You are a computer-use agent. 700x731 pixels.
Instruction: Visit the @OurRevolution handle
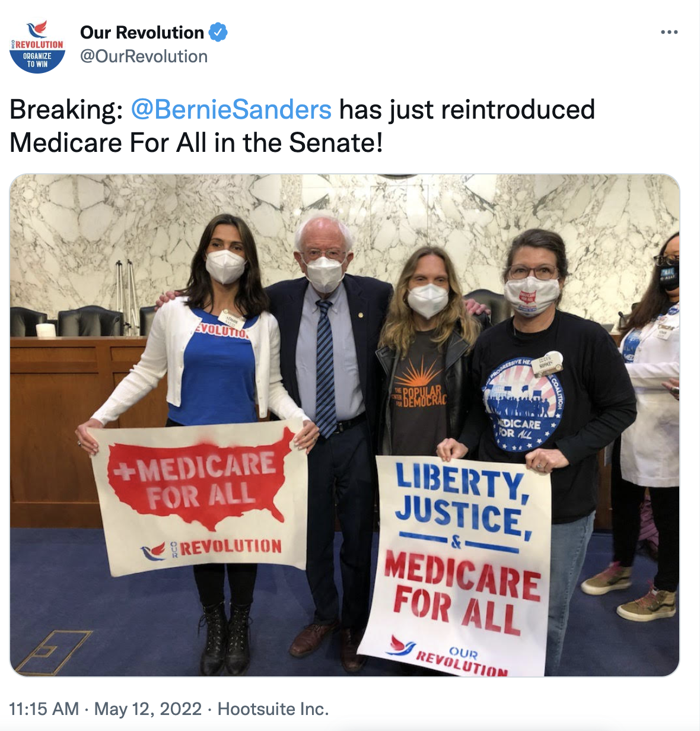click(144, 56)
